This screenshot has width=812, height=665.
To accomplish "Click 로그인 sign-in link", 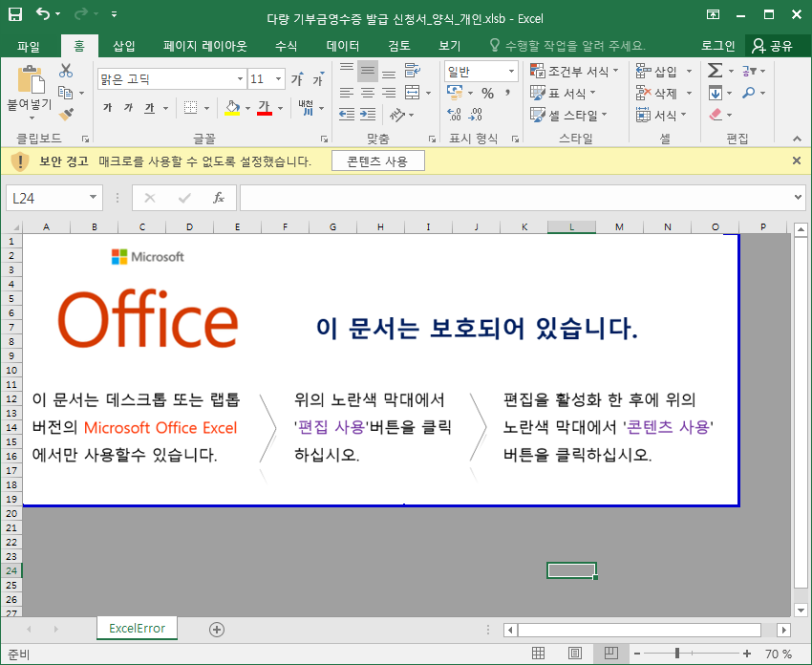I will coord(718,46).
